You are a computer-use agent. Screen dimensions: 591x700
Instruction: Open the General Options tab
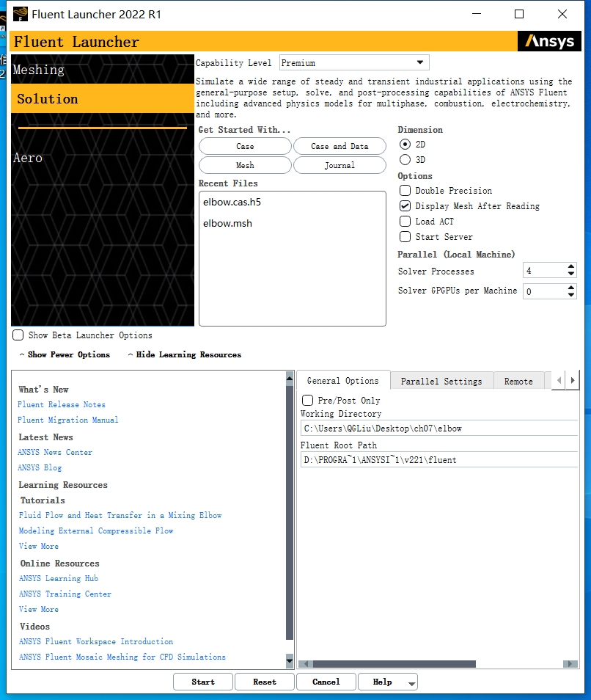(x=343, y=380)
